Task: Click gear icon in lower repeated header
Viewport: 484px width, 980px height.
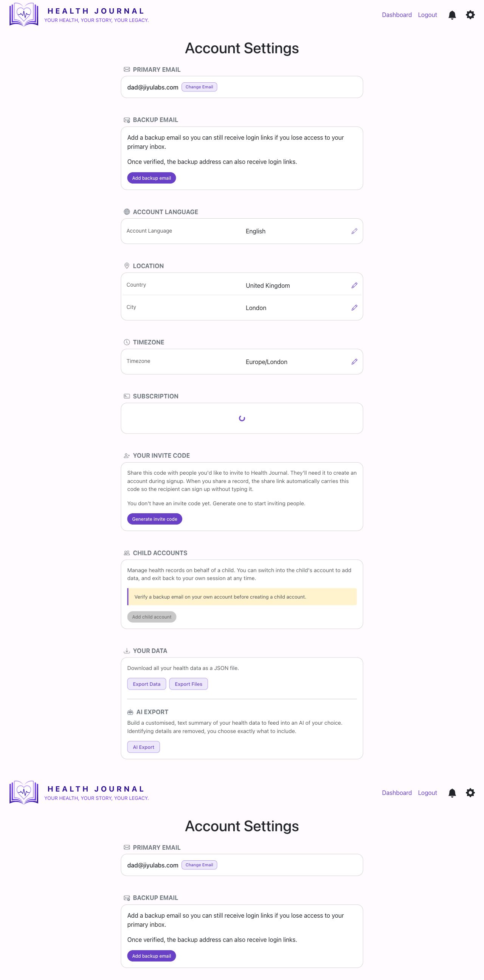Action: [x=470, y=793]
